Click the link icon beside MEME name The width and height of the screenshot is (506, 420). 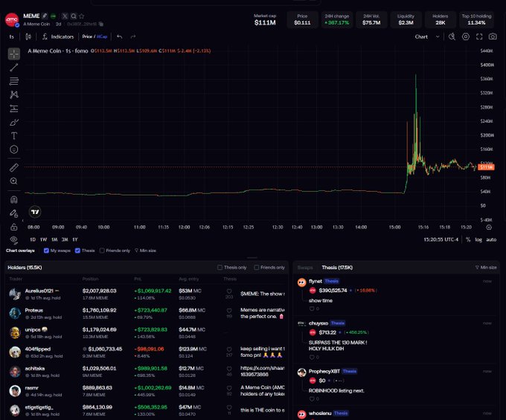pyautogui.click(x=45, y=16)
